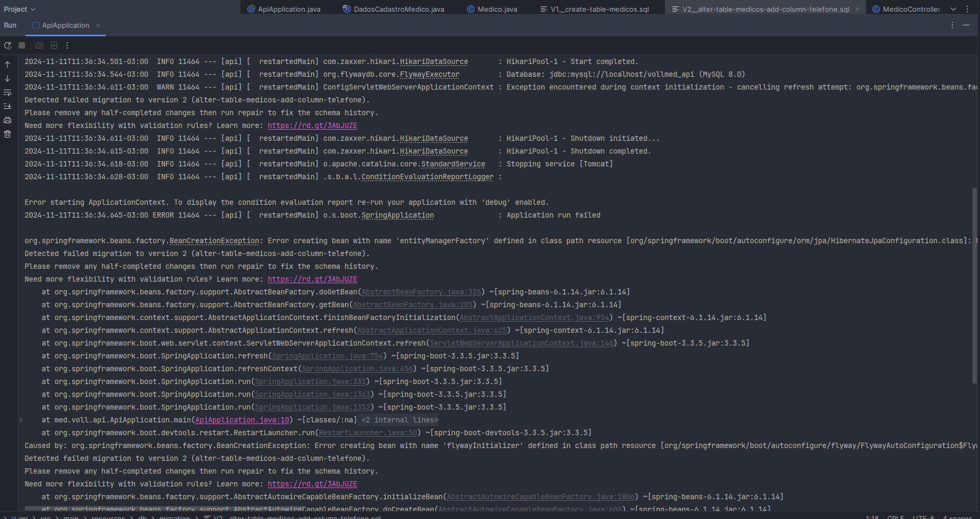
Task: Stop the running ApiApplication process
Action: pos(22,46)
